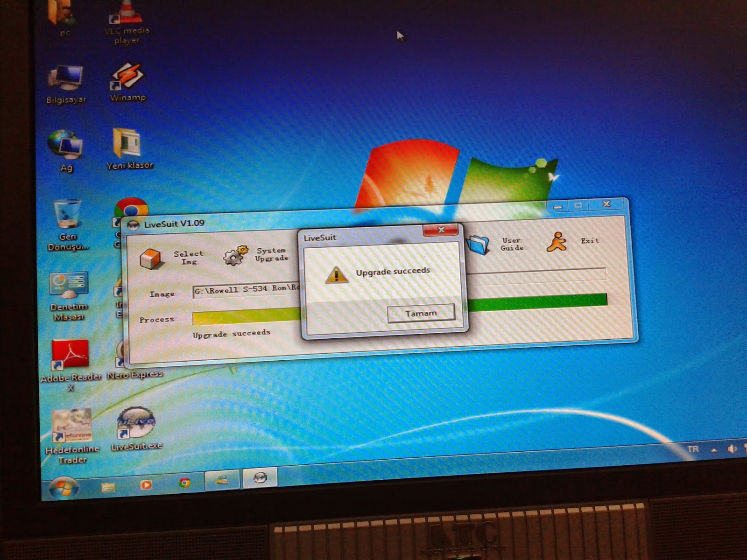Close the LiveSuit V1.09 main window
This screenshot has height=560, width=747.
click(x=606, y=204)
